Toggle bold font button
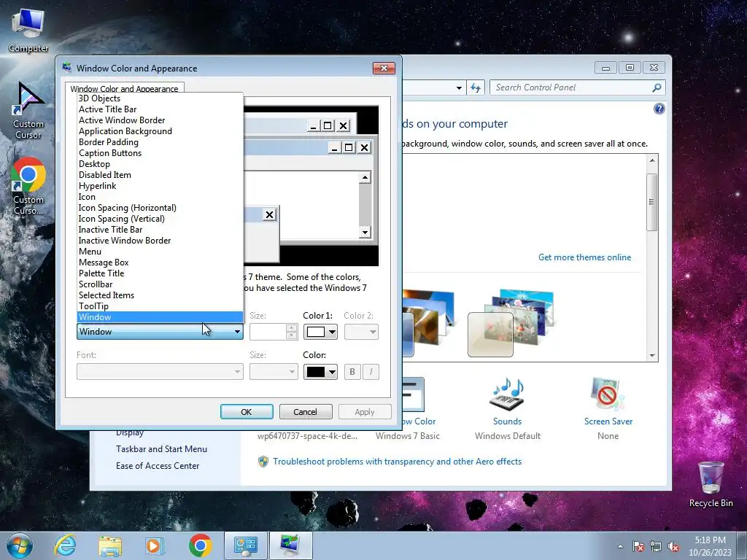This screenshot has height=560, width=747. [352, 371]
